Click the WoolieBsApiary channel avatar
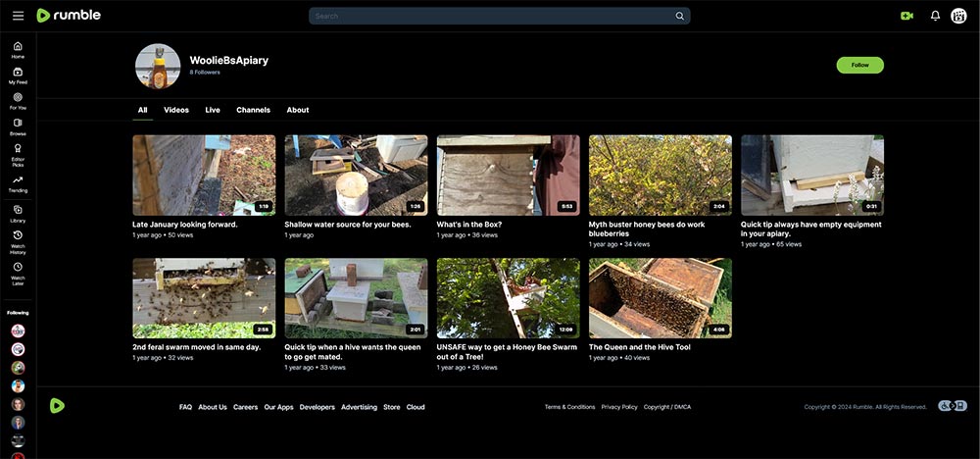980x459 pixels. pos(158,66)
